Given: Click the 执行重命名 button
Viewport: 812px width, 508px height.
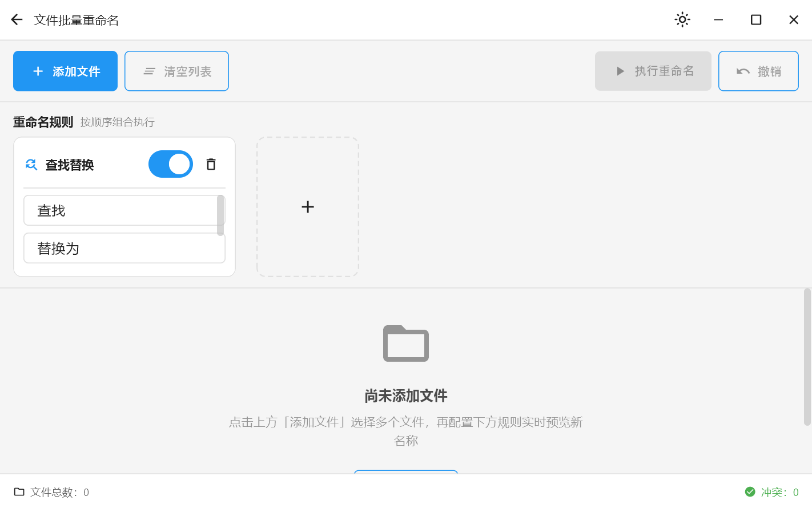Looking at the screenshot, I should pos(653,71).
